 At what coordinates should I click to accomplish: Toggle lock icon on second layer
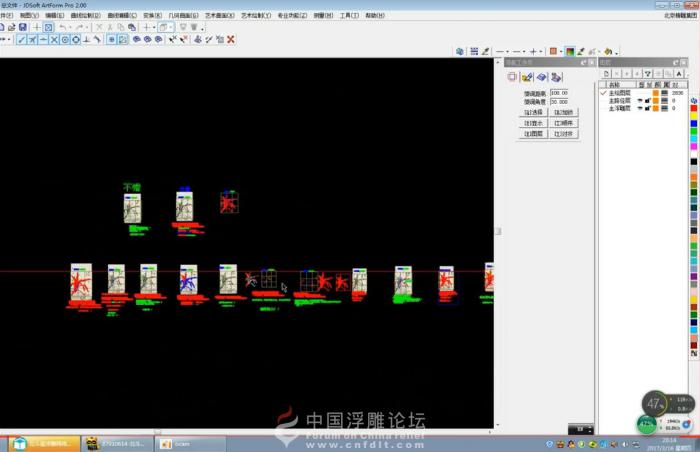[647, 100]
